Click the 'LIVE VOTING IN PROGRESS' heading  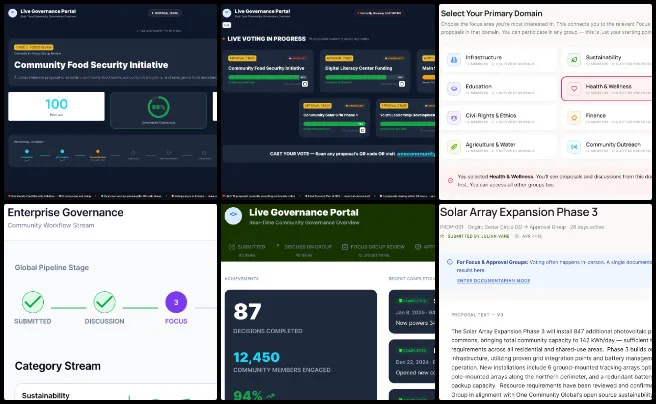coord(266,38)
